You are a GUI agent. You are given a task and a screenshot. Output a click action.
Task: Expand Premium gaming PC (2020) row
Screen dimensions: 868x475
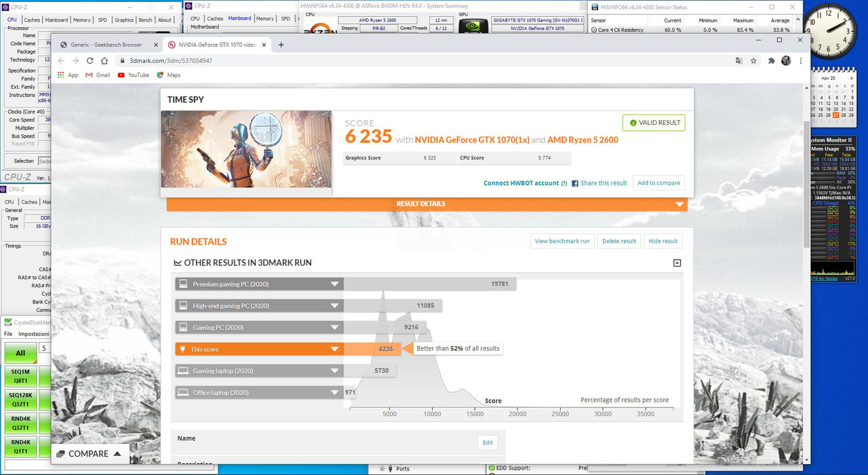pos(334,285)
